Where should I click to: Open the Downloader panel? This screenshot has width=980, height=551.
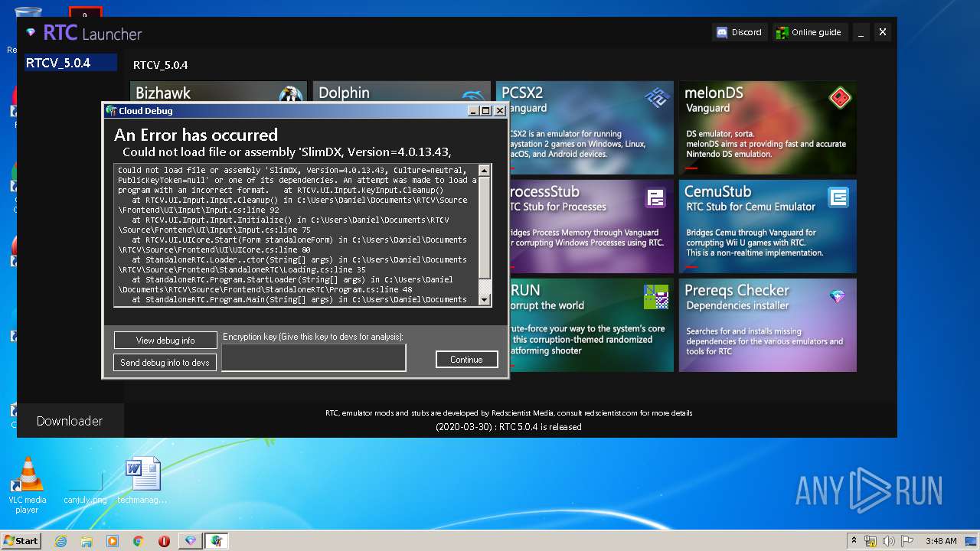click(70, 421)
